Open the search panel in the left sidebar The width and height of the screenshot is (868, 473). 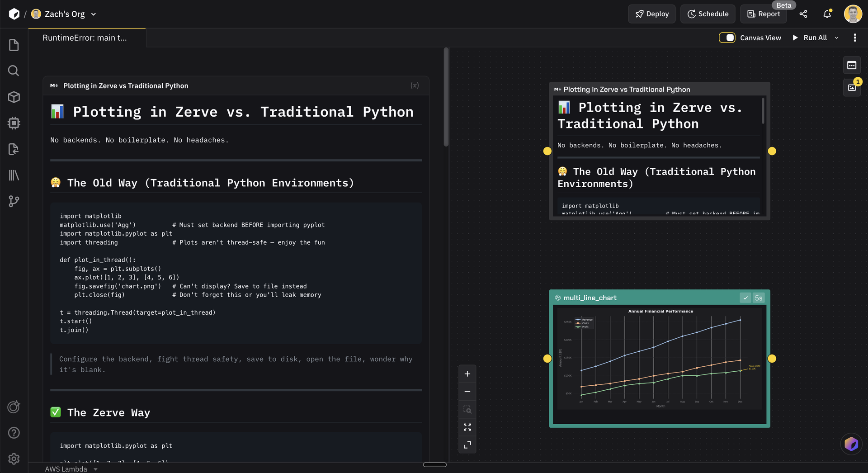point(14,71)
